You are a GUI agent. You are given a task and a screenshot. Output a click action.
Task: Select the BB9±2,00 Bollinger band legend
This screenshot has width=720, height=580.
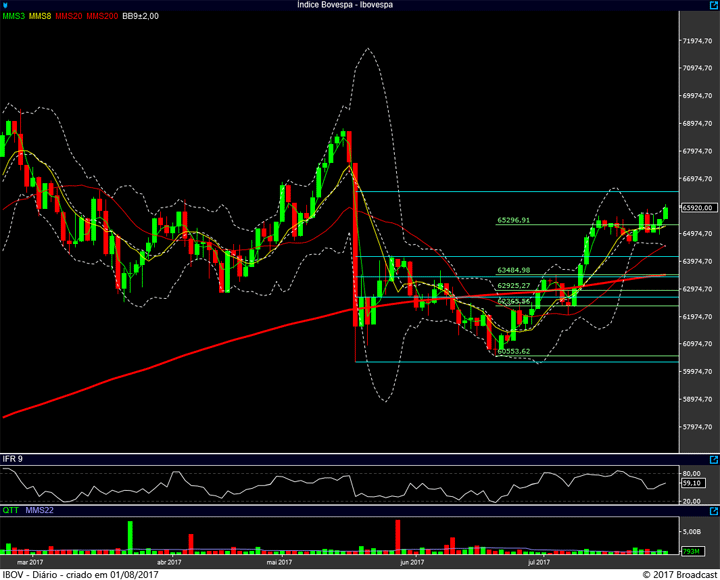(x=141, y=16)
